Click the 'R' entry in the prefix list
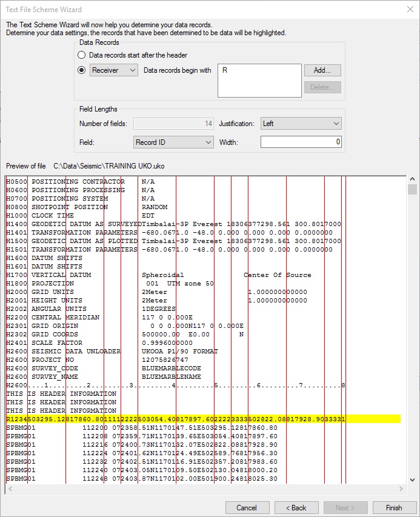 pyautogui.click(x=225, y=70)
